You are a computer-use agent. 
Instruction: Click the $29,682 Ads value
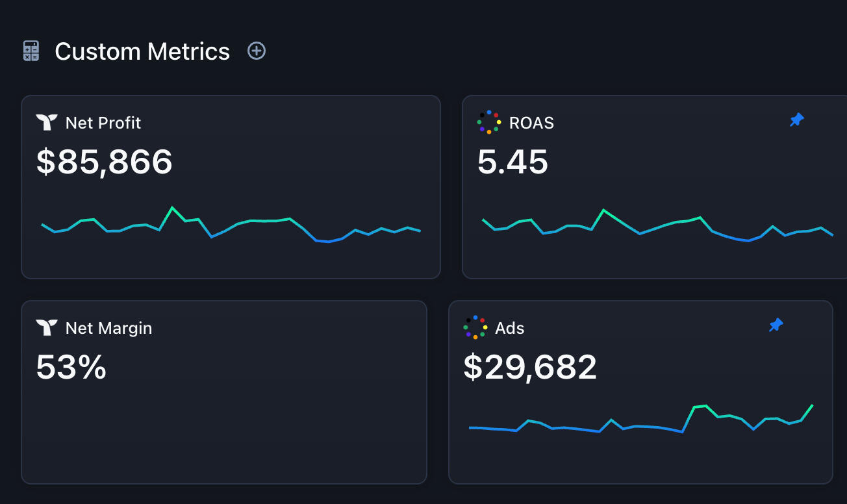[x=530, y=367]
